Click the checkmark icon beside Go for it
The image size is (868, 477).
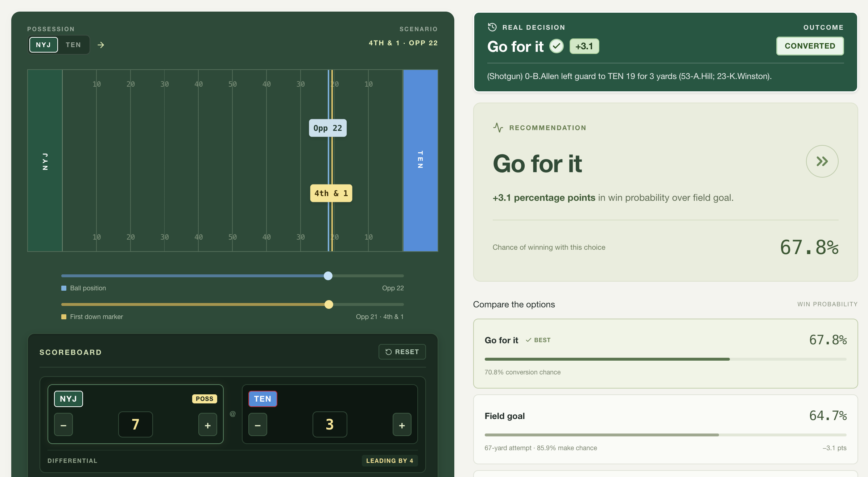coord(557,46)
